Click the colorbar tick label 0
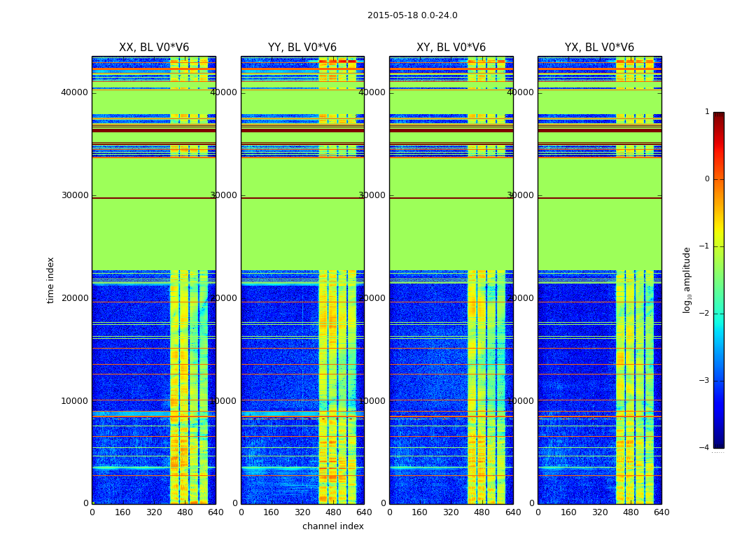This screenshot has height=560, width=735. (x=706, y=179)
